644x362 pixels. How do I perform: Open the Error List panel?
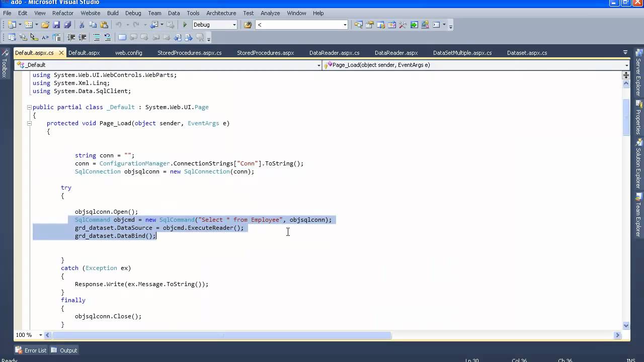[31, 350]
